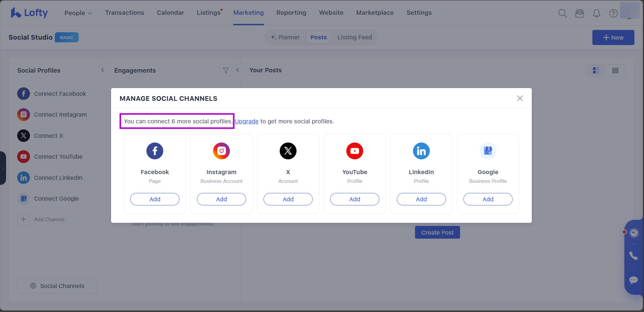
Task: Close the Manage Social Channels dialog
Action: [x=520, y=98]
